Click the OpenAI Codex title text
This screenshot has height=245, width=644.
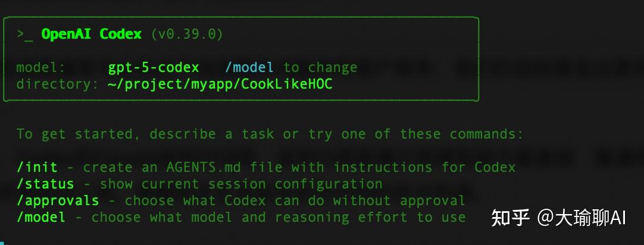coord(91,34)
